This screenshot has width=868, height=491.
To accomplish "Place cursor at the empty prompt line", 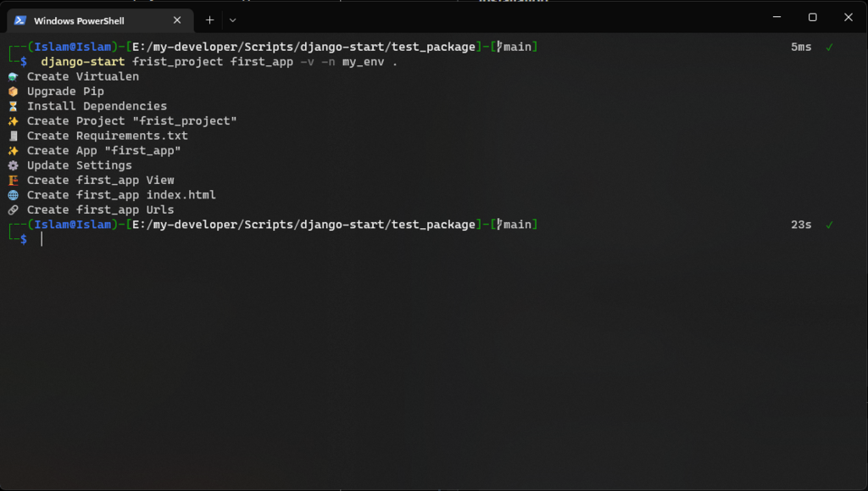I will (x=42, y=239).
